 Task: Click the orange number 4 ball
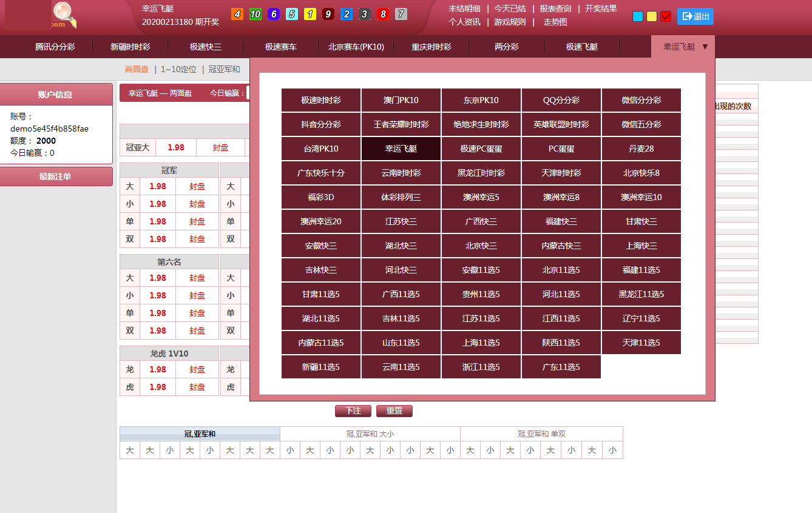pos(237,14)
